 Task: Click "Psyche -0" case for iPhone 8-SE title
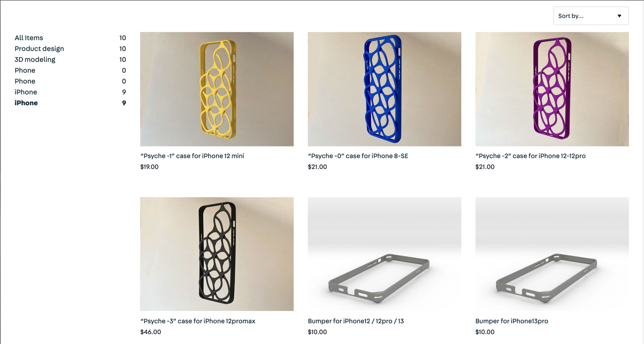point(358,156)
